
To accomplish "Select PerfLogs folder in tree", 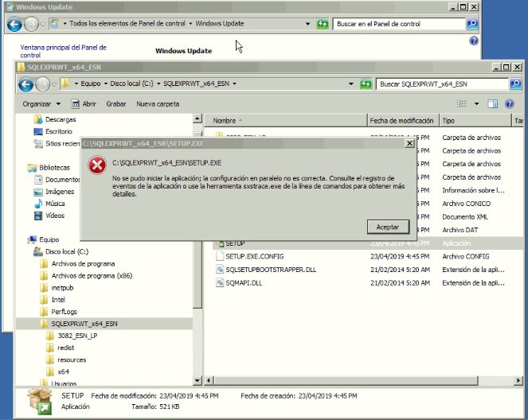I will tap(58, 312).
